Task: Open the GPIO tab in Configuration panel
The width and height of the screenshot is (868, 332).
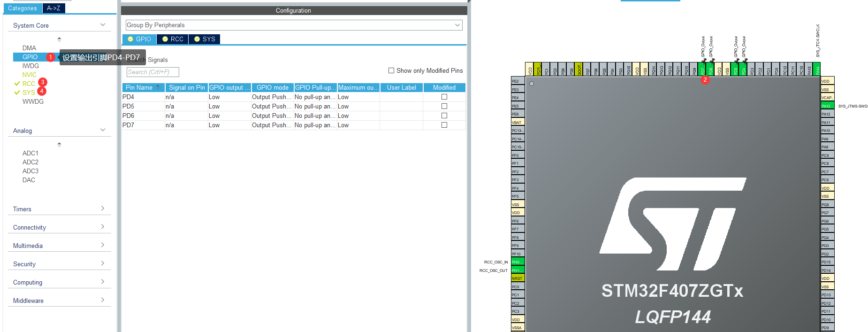Action: (x=139, y=39)
